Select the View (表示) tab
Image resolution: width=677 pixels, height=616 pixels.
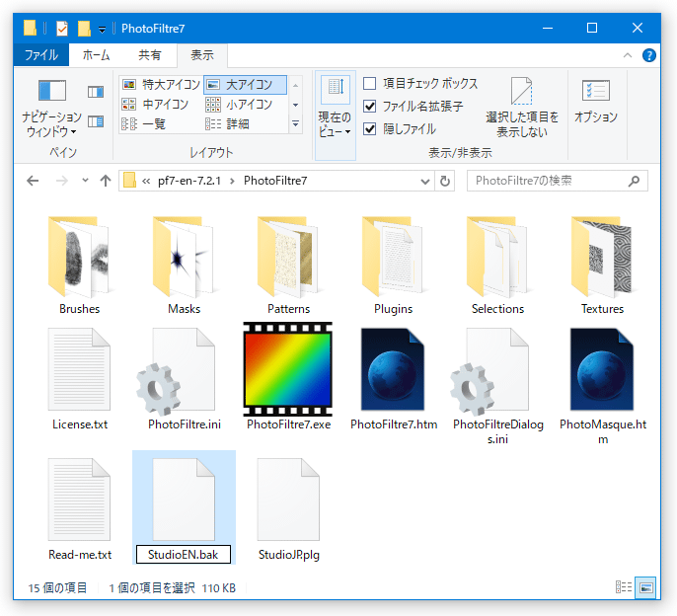202,55
